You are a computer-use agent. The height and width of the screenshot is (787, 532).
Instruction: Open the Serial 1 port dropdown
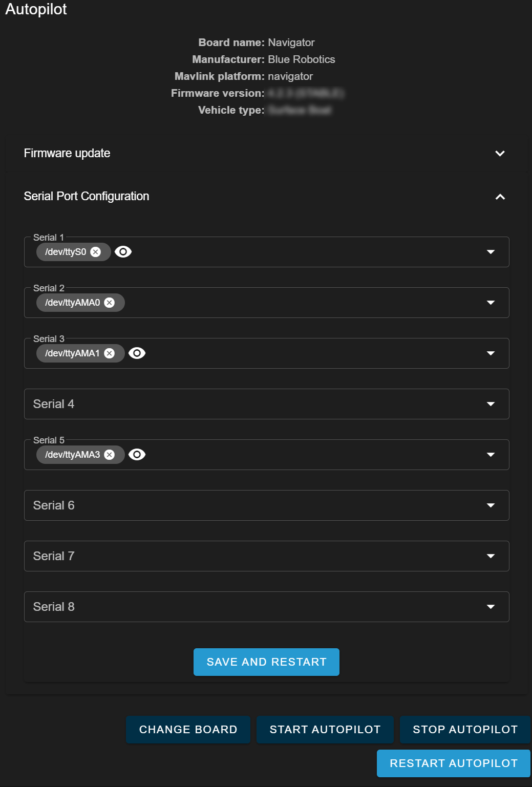click(491, 251)
